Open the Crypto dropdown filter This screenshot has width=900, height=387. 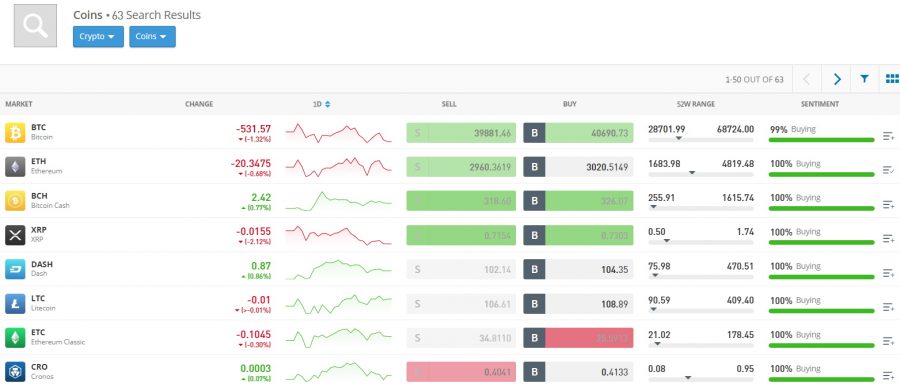[98, 36]
